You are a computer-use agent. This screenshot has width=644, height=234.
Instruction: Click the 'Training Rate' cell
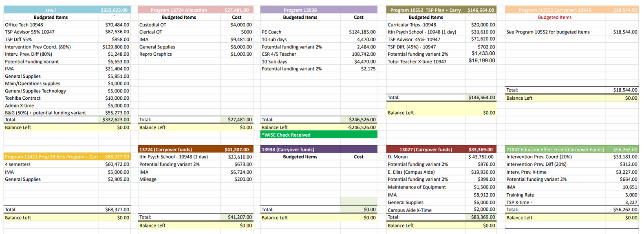point(555,195)
